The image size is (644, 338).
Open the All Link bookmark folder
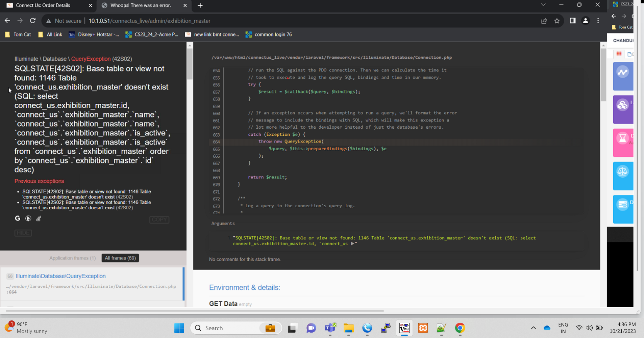pos(50,34)
